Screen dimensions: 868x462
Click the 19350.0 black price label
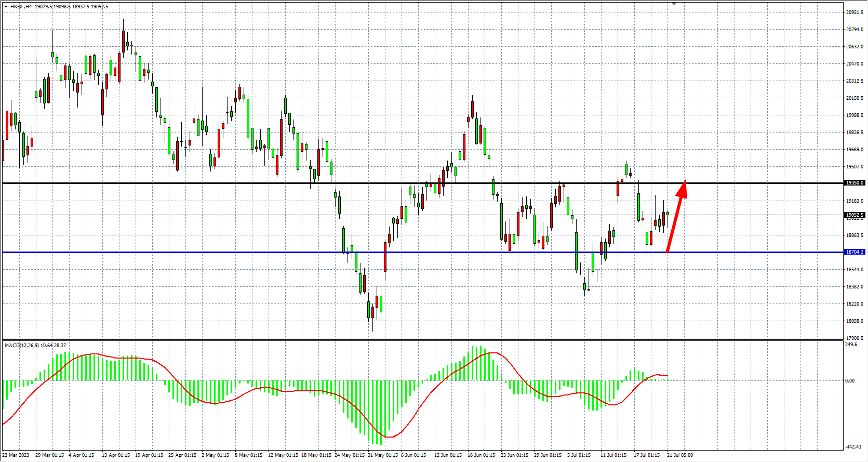[x=854, y=183]
